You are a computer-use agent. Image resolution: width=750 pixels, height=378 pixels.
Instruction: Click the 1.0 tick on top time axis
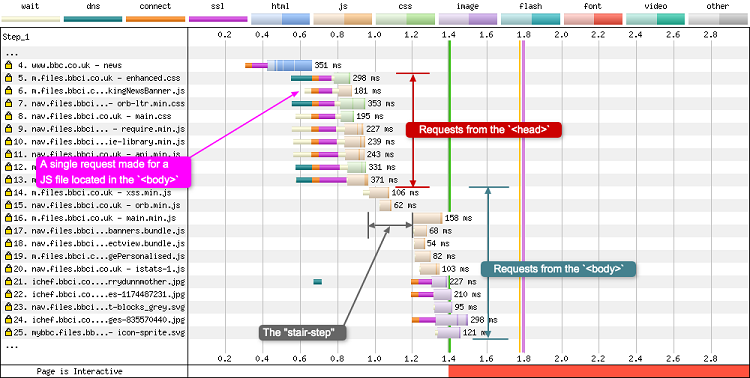coord(375,34)
